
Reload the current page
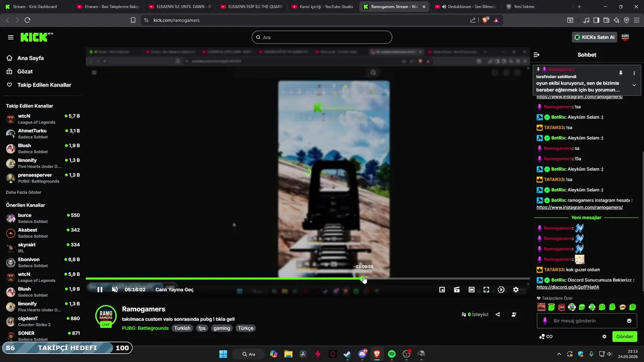click(x=27, y=20)
